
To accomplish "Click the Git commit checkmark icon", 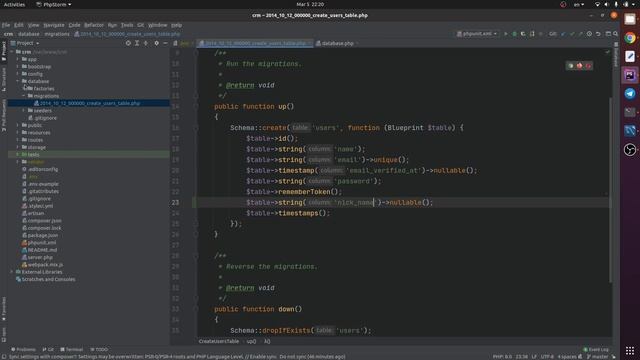I will (x=572, y=34).
